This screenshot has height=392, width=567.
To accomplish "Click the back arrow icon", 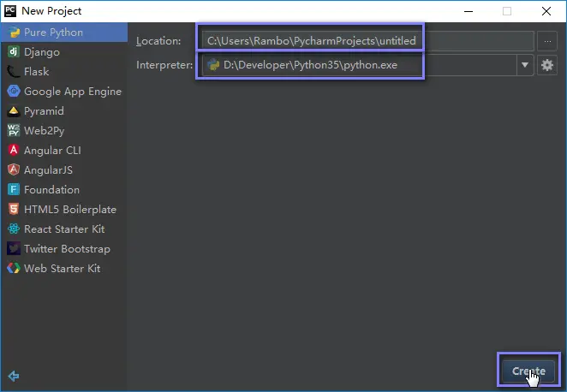I will (14, 376).
